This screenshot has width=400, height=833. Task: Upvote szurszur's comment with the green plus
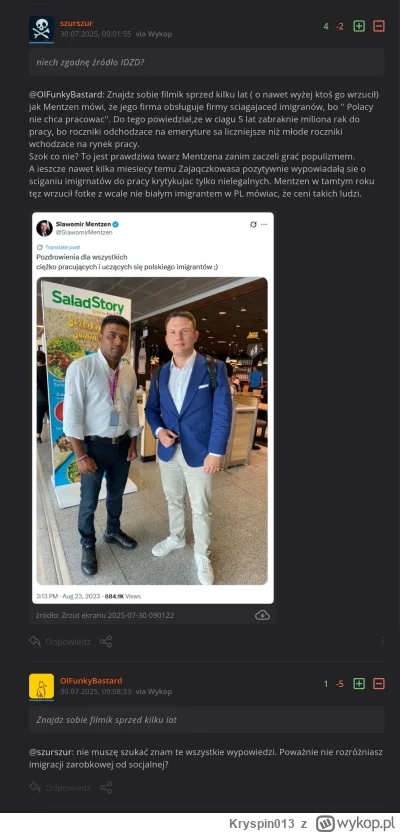point(359,26)
